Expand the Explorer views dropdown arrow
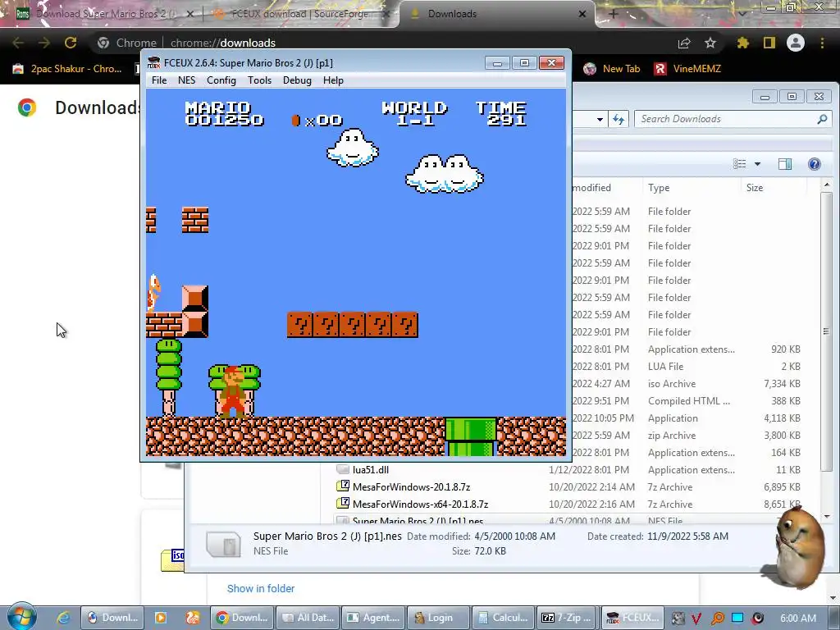The width and height of the screenshot is (840, 630). coord(757,164)
